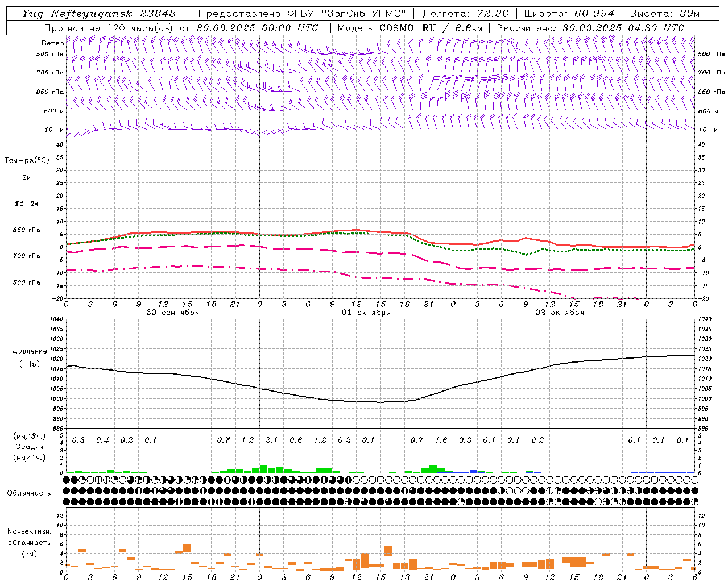Viewport: 728px width, 582px height.
Task: Click the Конвективн. convective cloud label
Action: (29, 531)
